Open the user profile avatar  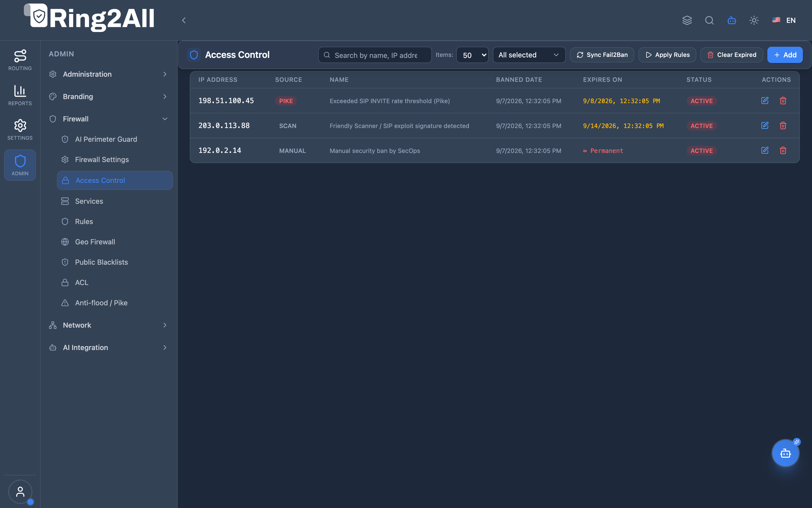pos(20,491)
